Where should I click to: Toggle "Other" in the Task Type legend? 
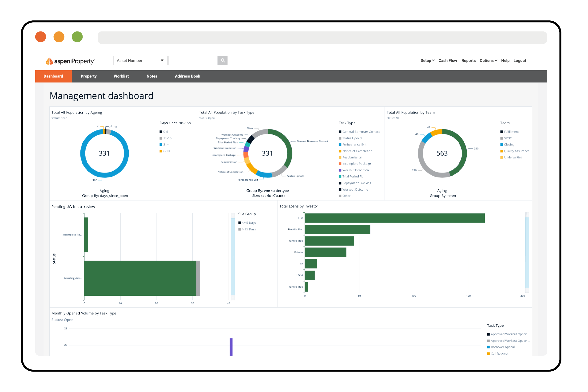coord(340,196)
